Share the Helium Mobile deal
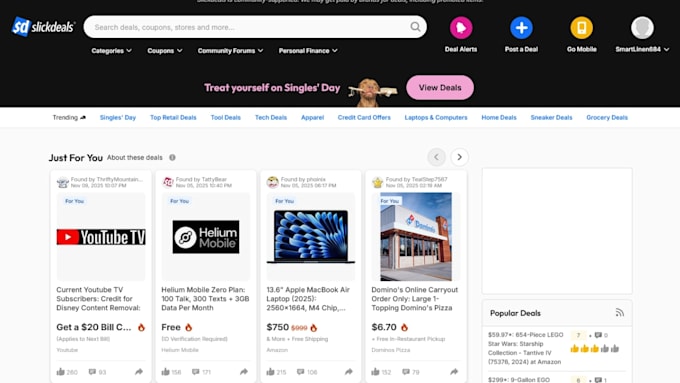This screenshot has height=383, width=680. 244,372
